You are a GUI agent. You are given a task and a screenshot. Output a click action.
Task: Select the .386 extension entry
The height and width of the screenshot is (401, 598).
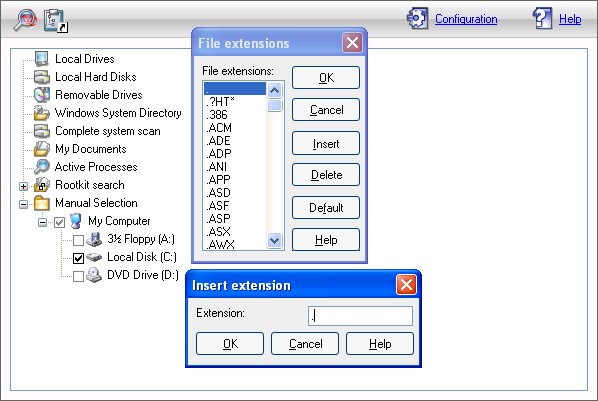tap(235, 114)
